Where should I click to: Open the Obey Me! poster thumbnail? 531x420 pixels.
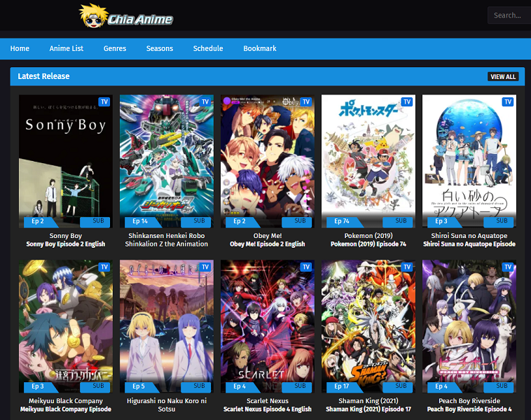[x=268, y=161]
